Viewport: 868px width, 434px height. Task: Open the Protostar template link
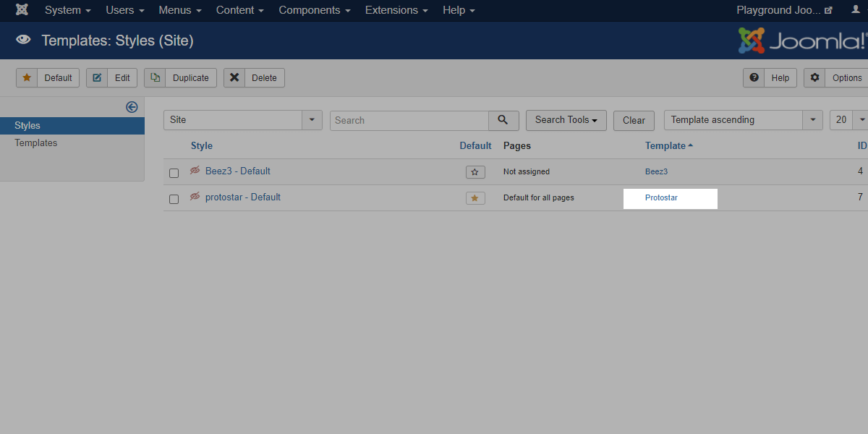(661, 197)
